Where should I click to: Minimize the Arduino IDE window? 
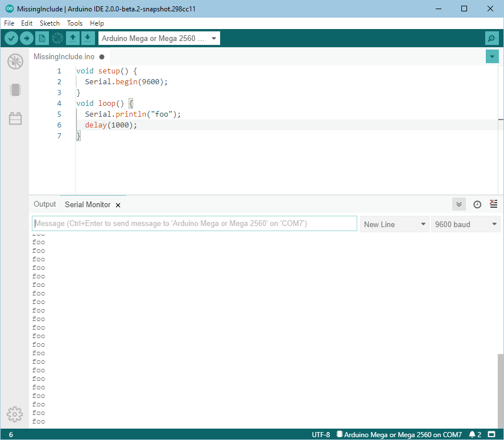[439, 9]
